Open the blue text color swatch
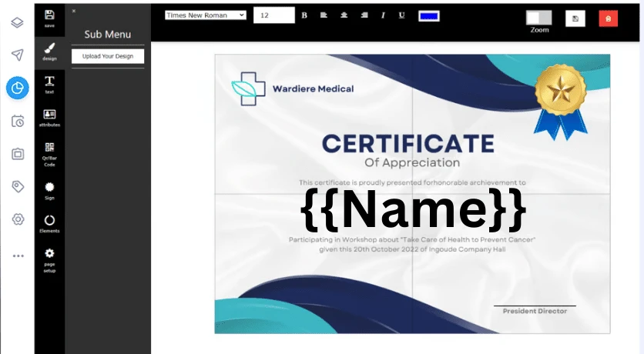 tap(429, 16)
